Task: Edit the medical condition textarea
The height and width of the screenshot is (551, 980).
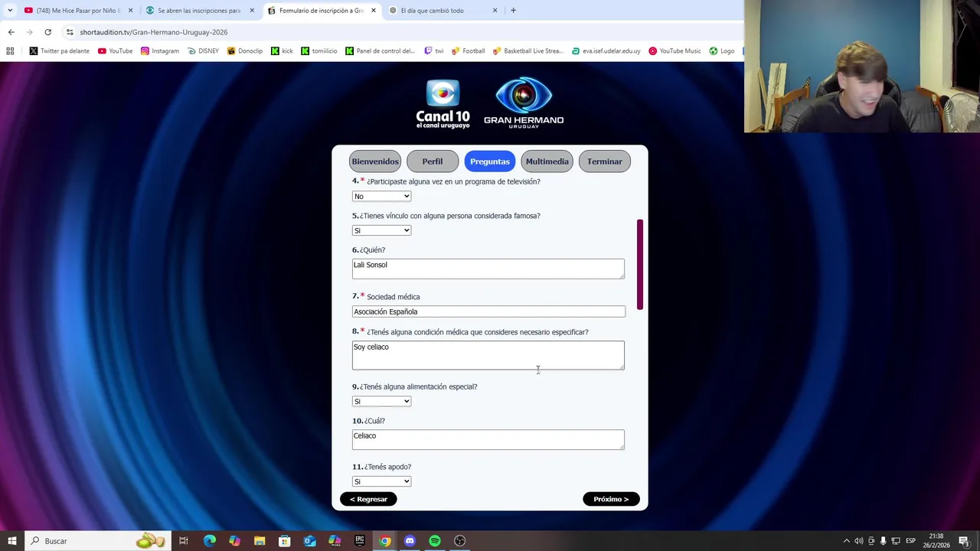Action: [488, 355]
